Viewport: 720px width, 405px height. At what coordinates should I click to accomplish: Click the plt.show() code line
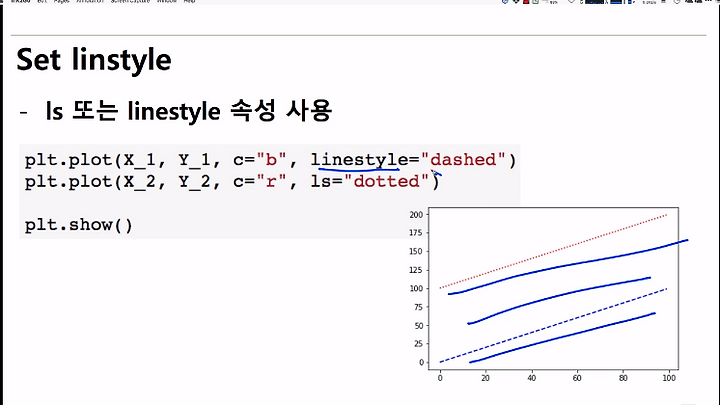pos(79,225)
